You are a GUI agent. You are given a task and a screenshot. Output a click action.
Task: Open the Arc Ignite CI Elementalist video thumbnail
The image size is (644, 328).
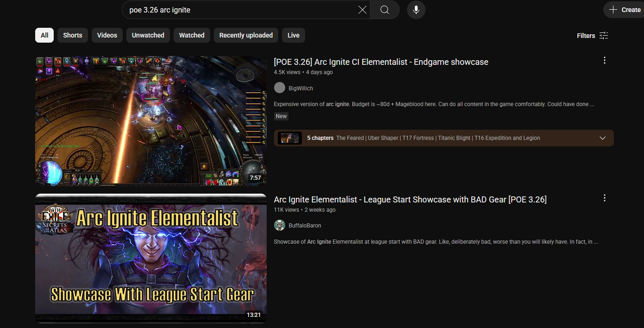tap(151, 121)
